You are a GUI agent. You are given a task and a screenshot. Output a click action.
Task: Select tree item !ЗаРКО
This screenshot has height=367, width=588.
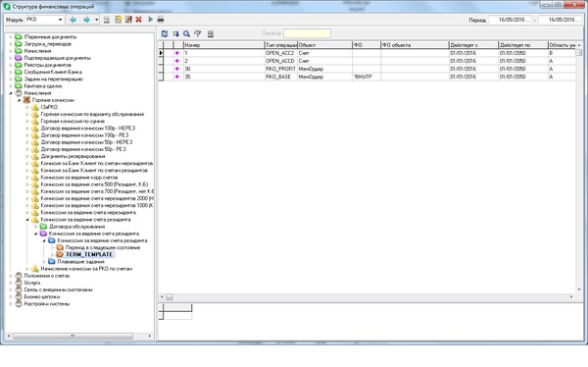click(x=49, y=107)
